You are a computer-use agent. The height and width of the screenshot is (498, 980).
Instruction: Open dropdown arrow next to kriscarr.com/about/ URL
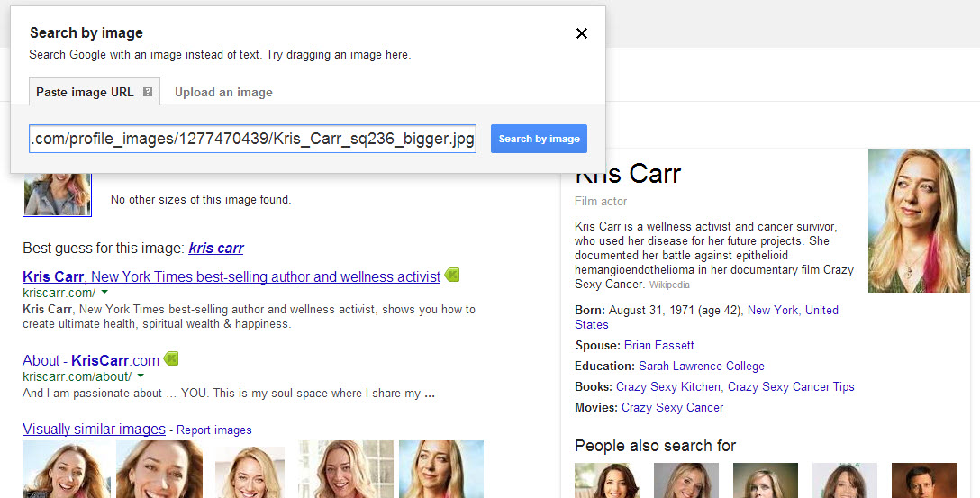(x=141, y=376)
